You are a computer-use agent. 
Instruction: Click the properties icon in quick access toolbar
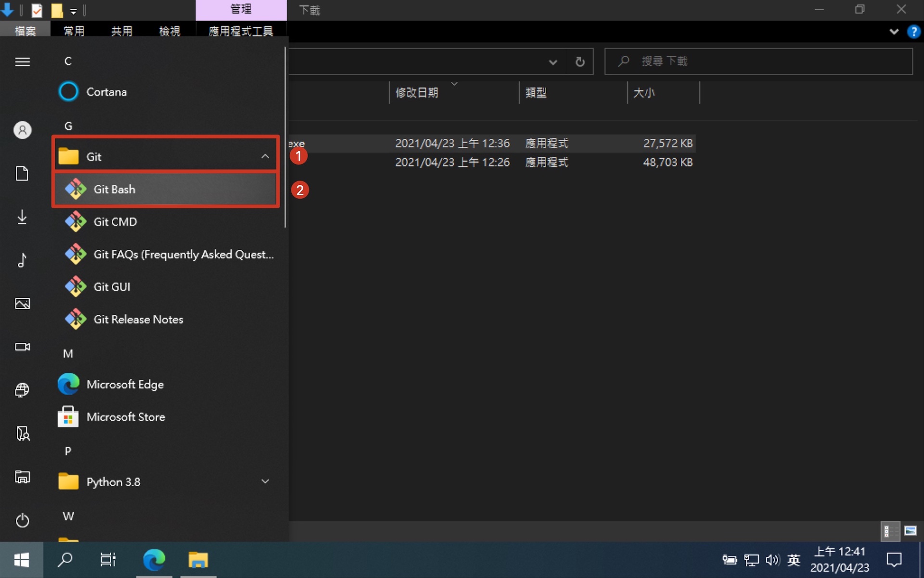pyautogui.click(x=37, y=10)
